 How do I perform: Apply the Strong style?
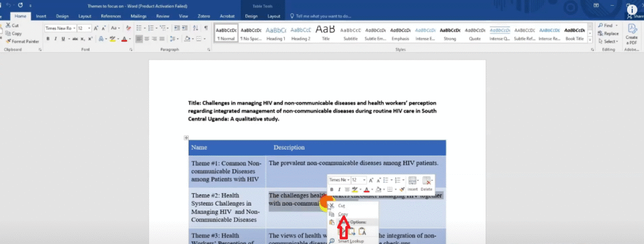pos(450,34)
